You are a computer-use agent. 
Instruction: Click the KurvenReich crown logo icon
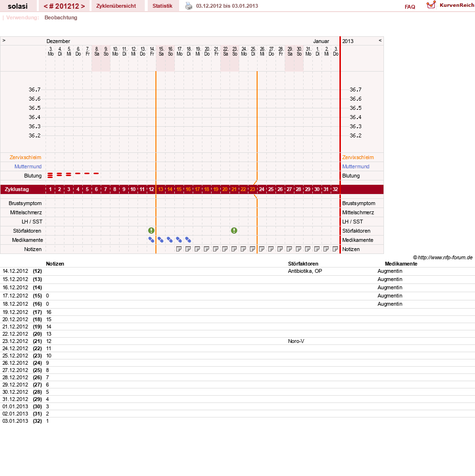[431, 5]
